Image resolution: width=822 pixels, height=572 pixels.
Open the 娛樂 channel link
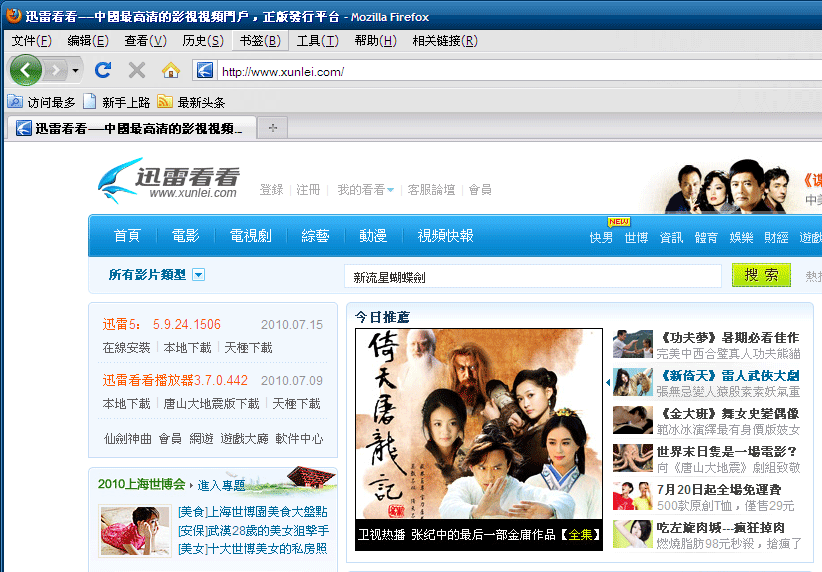coord(741,238)
